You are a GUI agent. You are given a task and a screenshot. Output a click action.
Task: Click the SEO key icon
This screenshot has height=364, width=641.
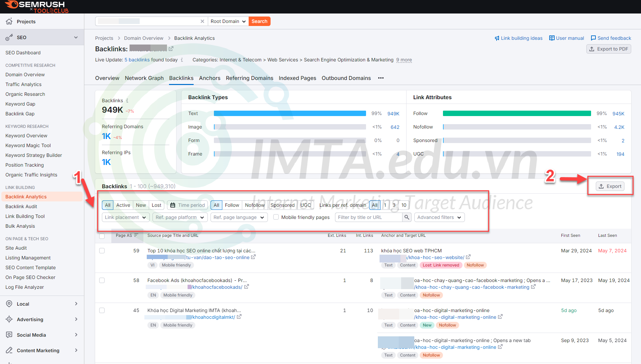click(9, 37)
